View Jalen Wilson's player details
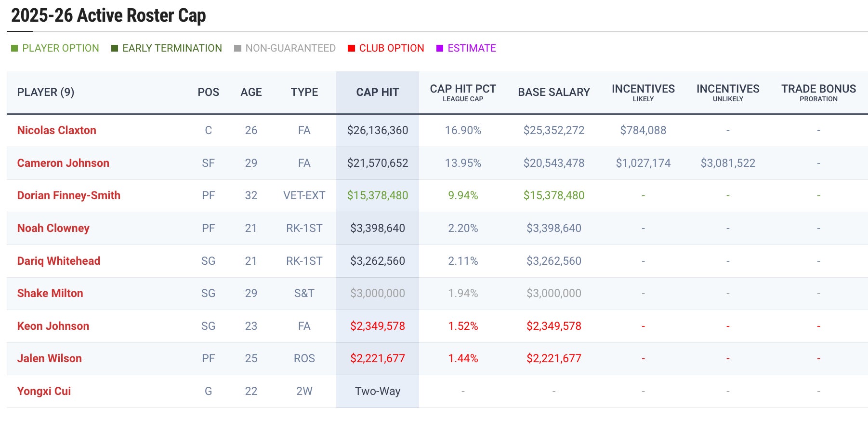This screenshot has height=434, width=868. [x=49, y=358]
